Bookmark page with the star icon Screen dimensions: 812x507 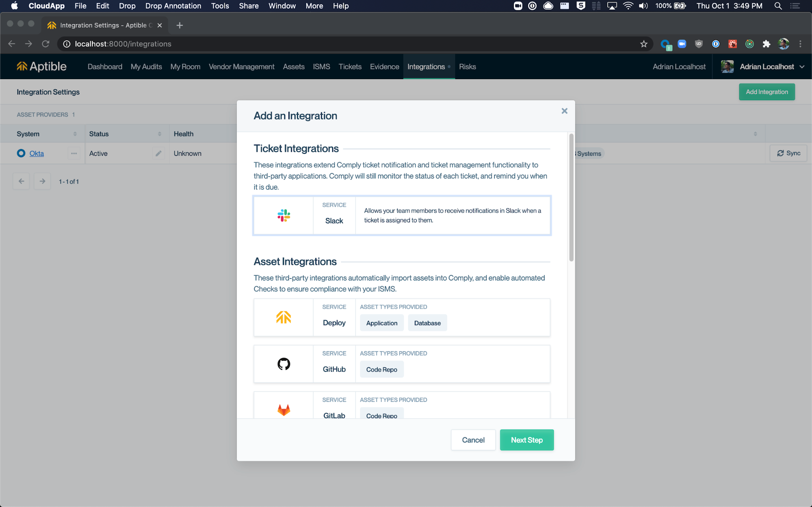click(643, 44)
